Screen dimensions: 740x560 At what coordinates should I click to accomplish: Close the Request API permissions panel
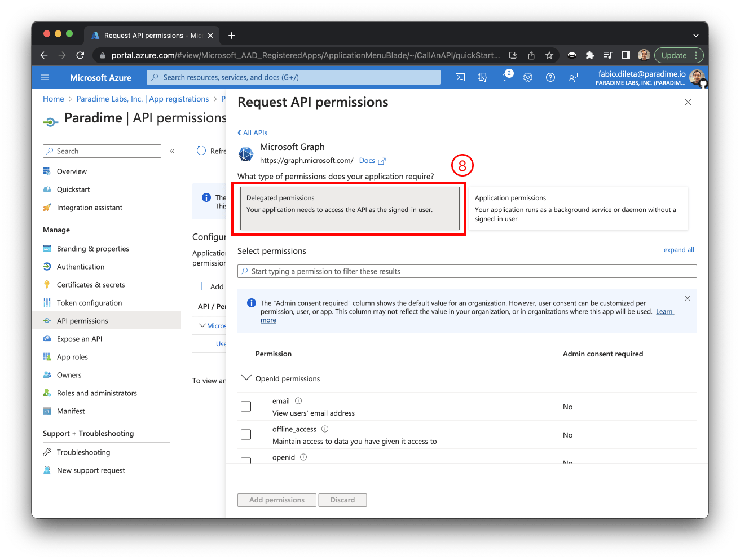click(x=688, y=102)
